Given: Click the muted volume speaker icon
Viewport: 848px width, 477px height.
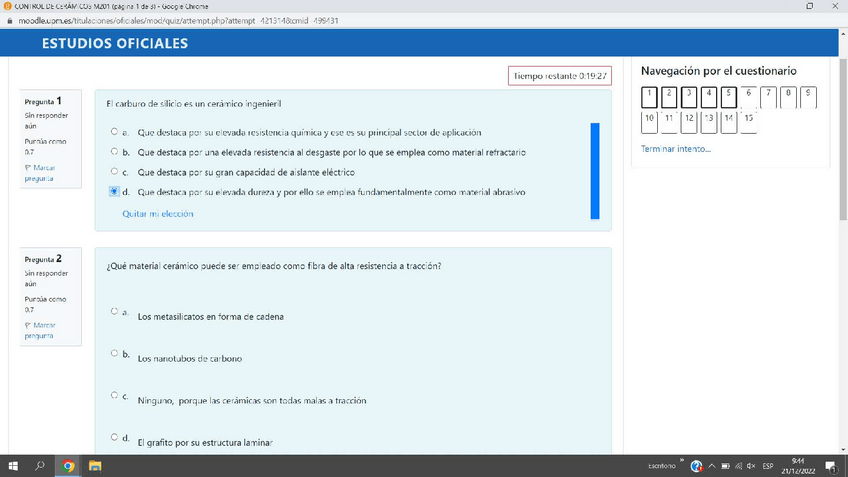Looking at the screenshot, I should click(x=751, y=466).
